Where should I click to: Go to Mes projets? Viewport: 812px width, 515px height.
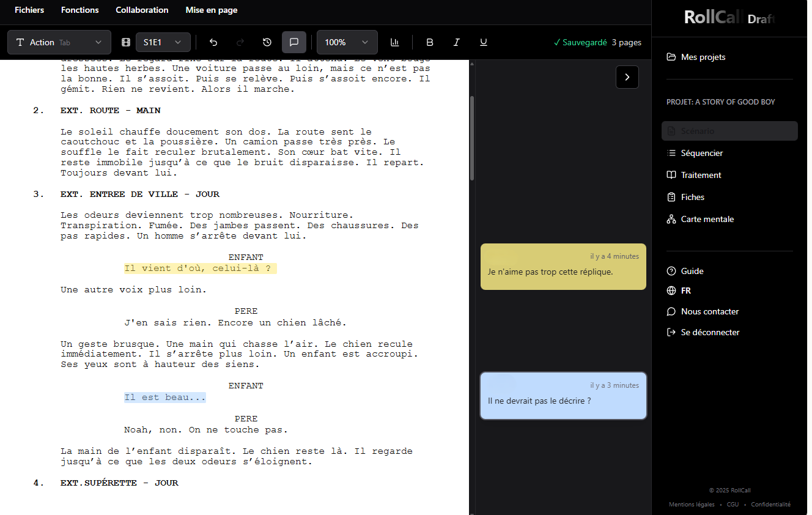696,57
